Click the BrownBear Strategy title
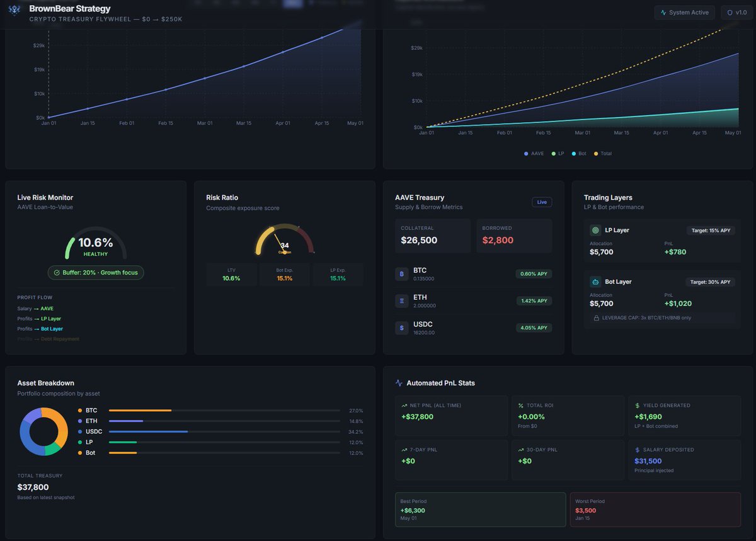 coord(70,9)
